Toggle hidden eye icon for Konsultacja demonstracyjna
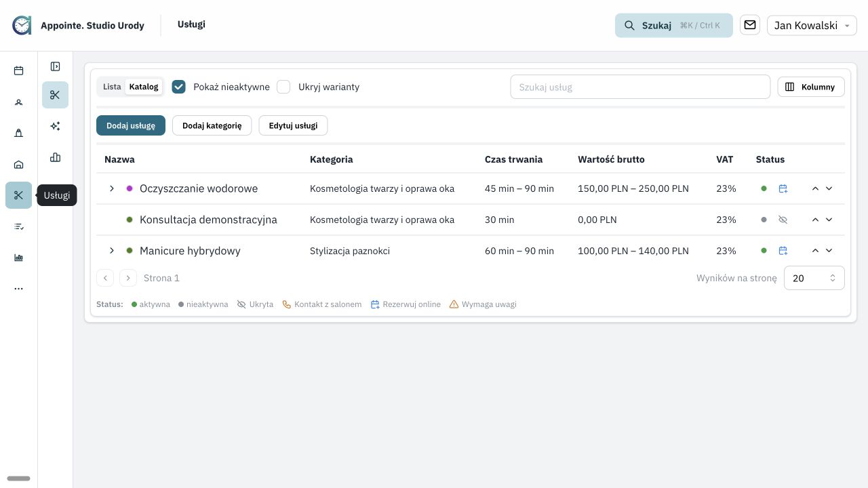The height and width of the screenshot is (488, 868). pyautogui.click(x=783, y=220)
